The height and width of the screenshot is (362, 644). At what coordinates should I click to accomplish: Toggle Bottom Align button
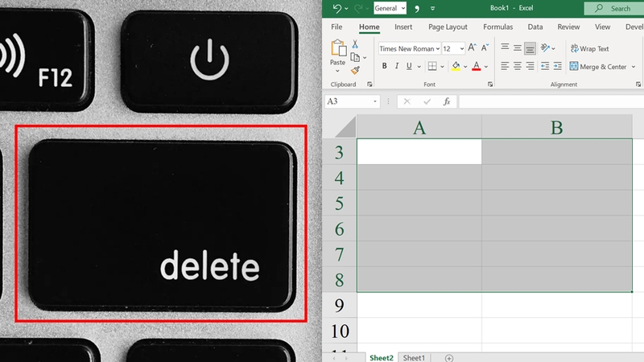click(x=530, y=48)
